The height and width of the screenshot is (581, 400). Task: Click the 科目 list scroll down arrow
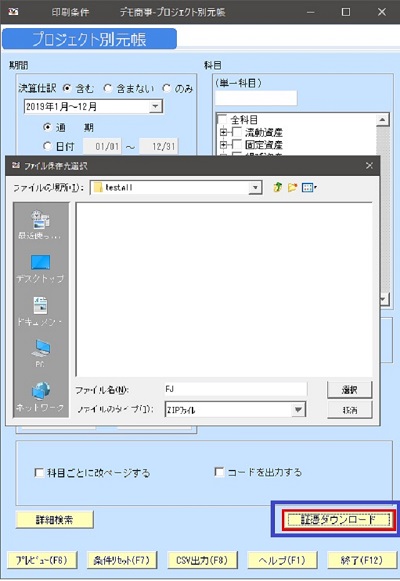pyautogui.click(x=383, y=298)
